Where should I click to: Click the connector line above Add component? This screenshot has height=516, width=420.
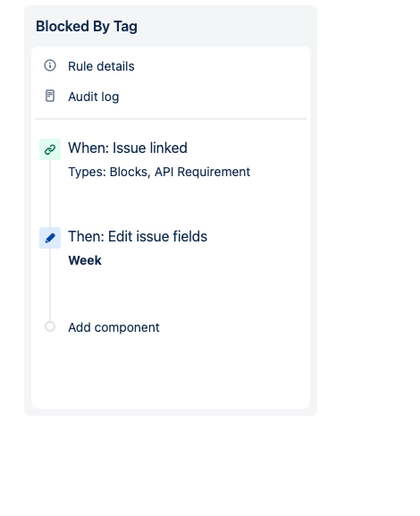[50, 285]
